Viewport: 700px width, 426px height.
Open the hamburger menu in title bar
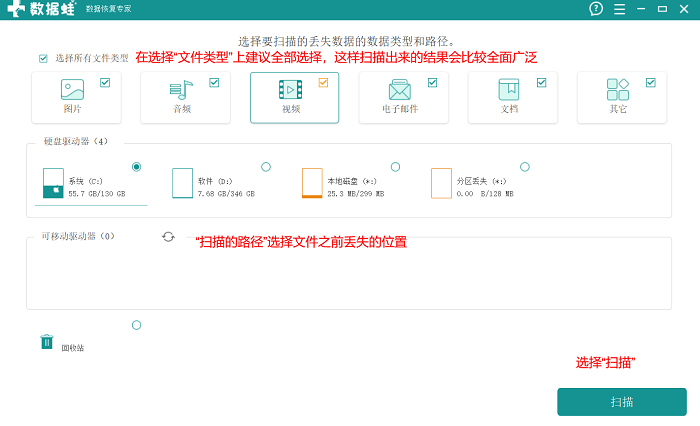[619, 9]
